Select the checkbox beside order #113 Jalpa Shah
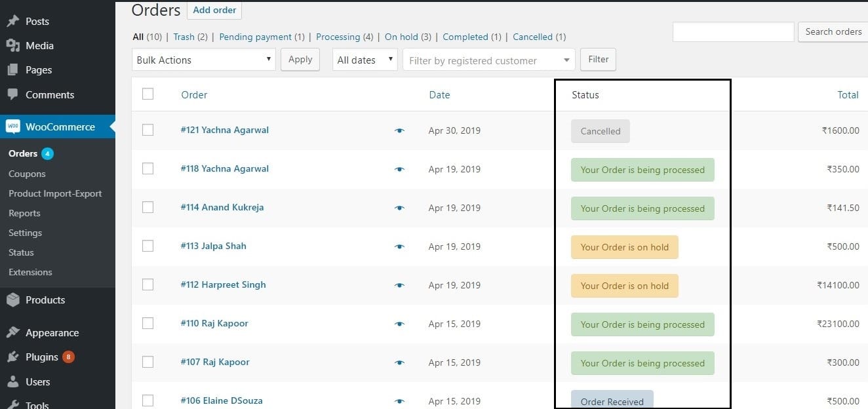Screen dimensions: 868x409 click(148, 246)
